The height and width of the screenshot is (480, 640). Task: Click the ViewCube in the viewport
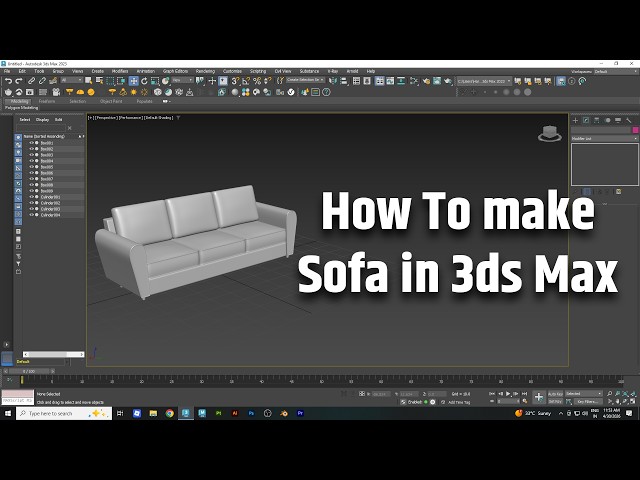click(x=549, y=133)
